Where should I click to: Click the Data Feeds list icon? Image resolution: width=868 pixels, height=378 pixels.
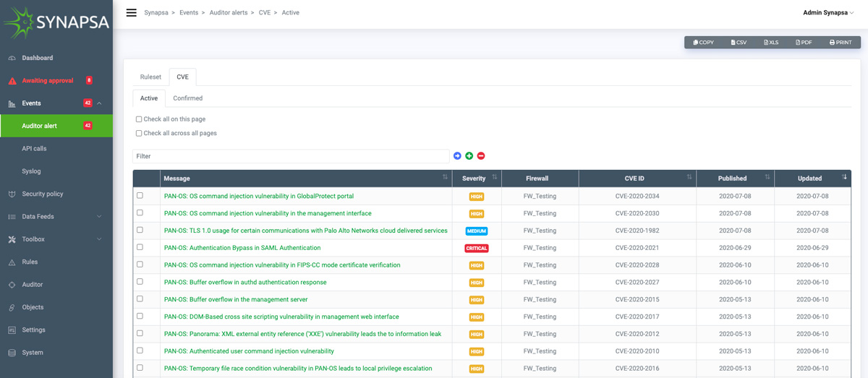coord(12,217)
